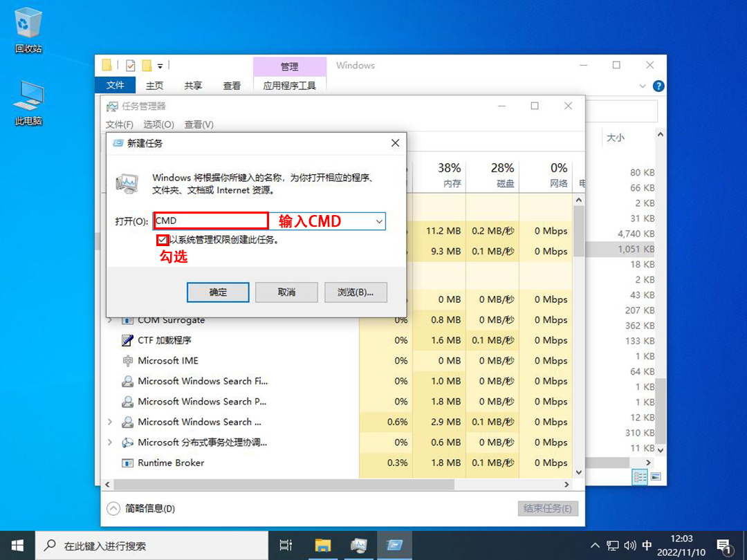Open Task Manager 查看(V) menu
Screen dimensions: 747x560
click(199, 124)
